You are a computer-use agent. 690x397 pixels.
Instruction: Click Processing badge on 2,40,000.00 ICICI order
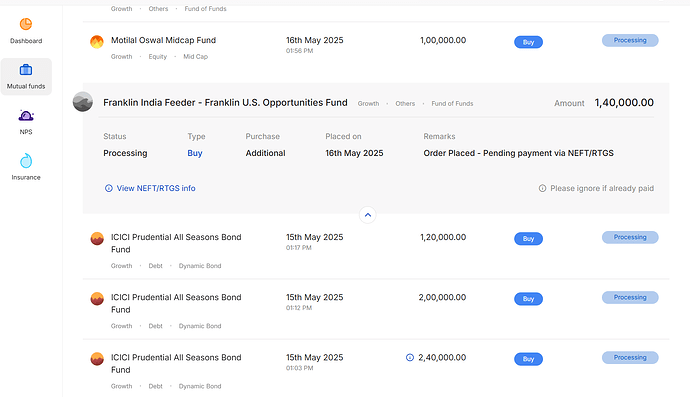coord(630,357)
